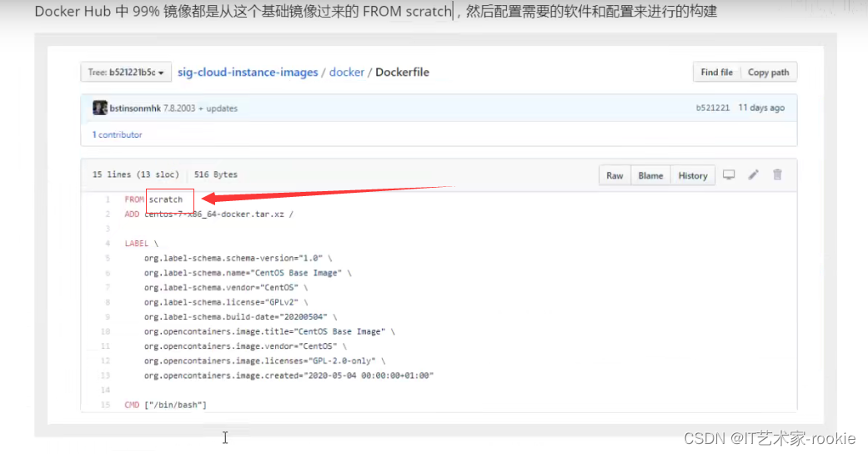
Task: Click the Dockerfile breadcrumb name
Action: click(x=403, y=72)
